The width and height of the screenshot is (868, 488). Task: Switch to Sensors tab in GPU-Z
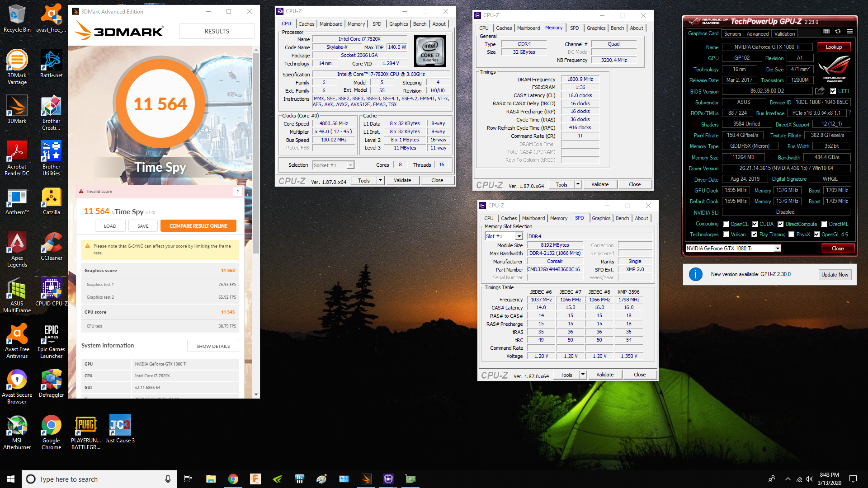(732, 34)
